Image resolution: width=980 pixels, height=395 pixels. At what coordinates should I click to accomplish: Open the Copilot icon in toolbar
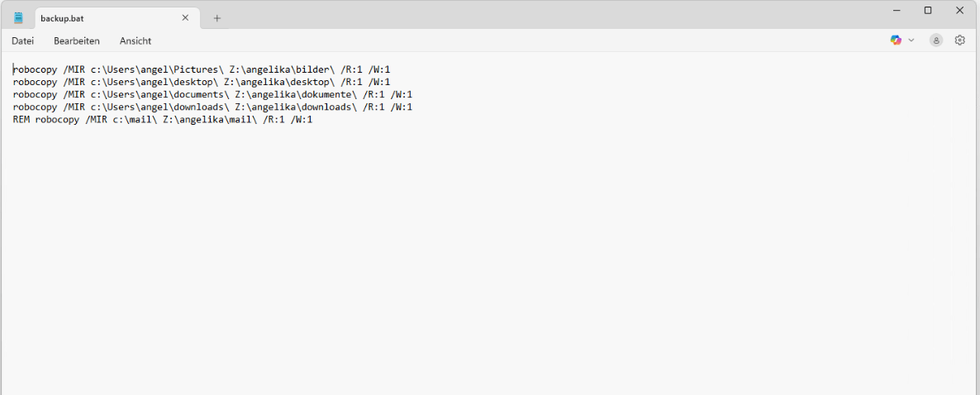tap(896, 40)
